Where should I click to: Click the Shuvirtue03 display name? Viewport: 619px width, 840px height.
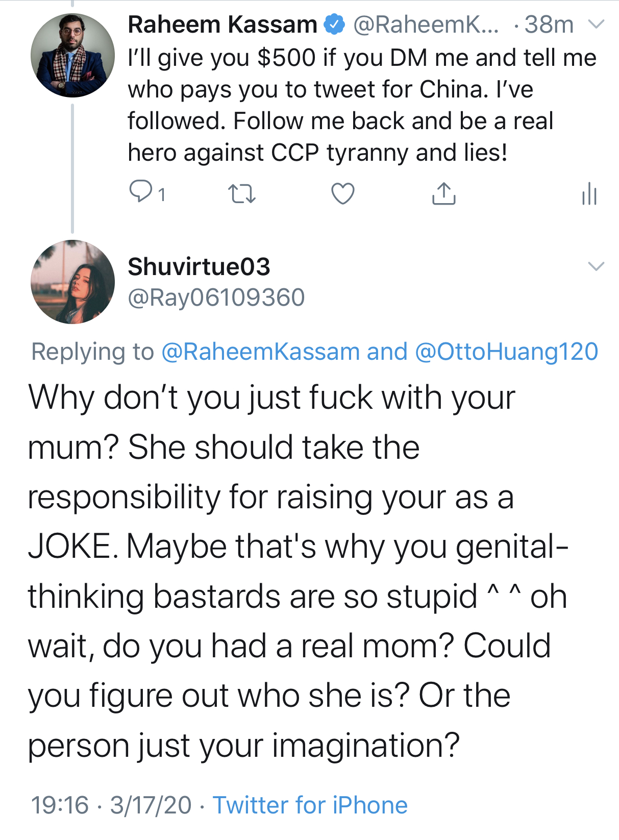[199, 266]
